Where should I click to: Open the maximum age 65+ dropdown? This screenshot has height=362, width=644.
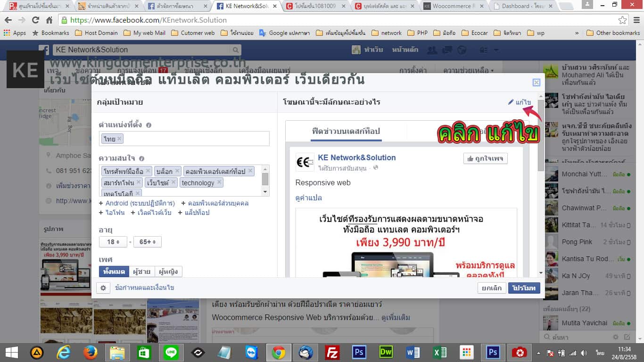pos(148,242)
